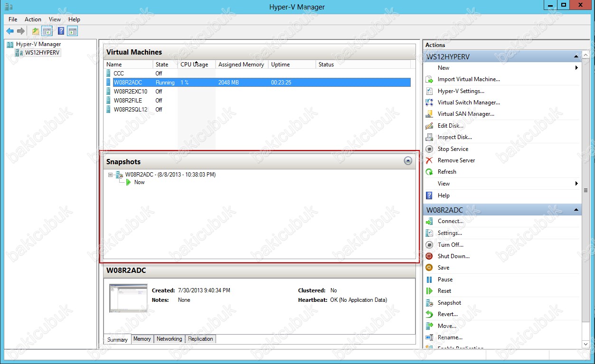Click the Reset icon in Actions
The width and height of the screenshot is (595, 364).
(429, 291)
